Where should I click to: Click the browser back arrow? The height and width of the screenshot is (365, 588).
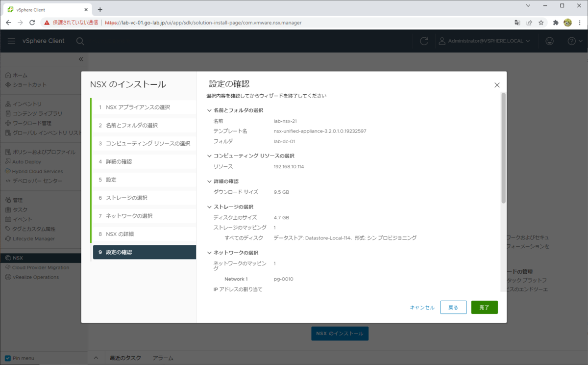tap(8, 23)
